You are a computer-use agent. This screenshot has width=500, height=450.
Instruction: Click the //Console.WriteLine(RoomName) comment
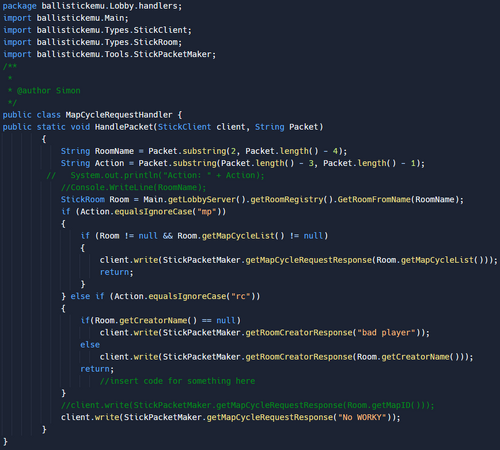(x=133, y=187)
